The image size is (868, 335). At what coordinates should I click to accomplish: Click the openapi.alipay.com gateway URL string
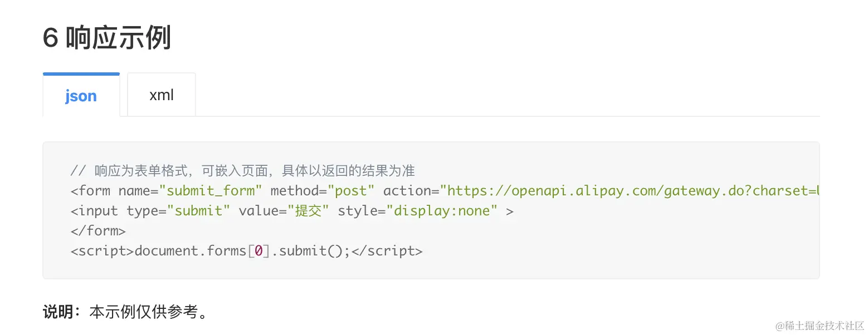coord(630,191)
